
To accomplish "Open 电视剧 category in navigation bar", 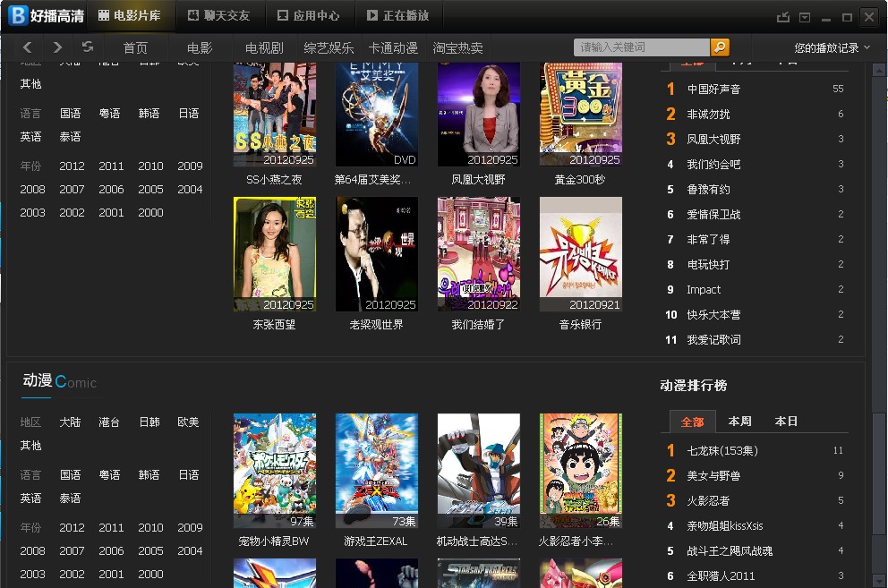I will 264,47.
